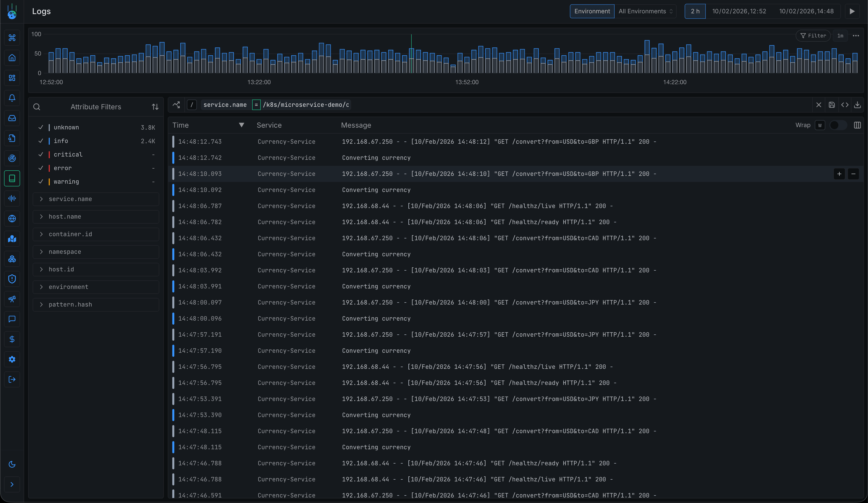Open the Kubernetes hexagon cluster icon
Screen dimensions: 868x503
pos(12,259)
